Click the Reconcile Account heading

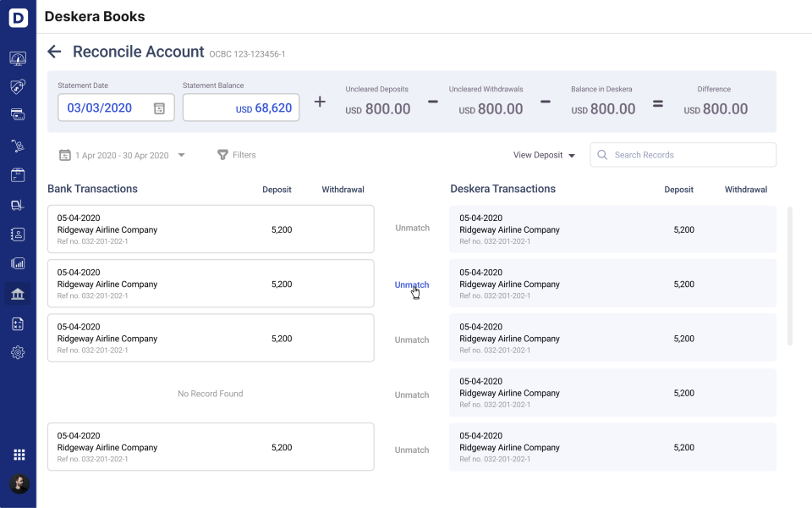click(138, 52)
